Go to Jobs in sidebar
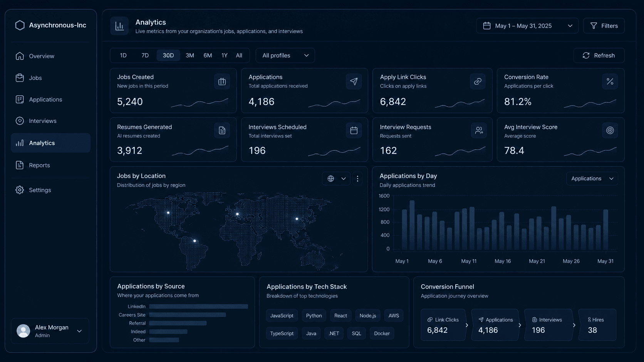Viewport: 644px width, 362px height. (50, 78)
